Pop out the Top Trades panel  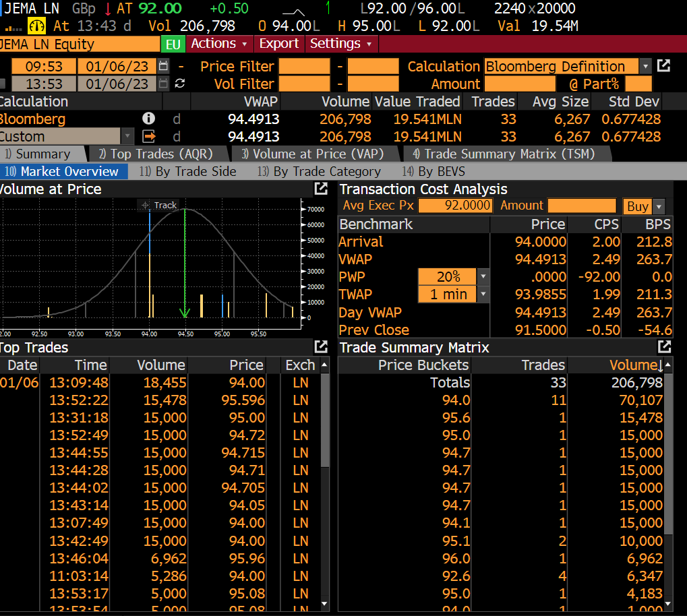(321, 347)
